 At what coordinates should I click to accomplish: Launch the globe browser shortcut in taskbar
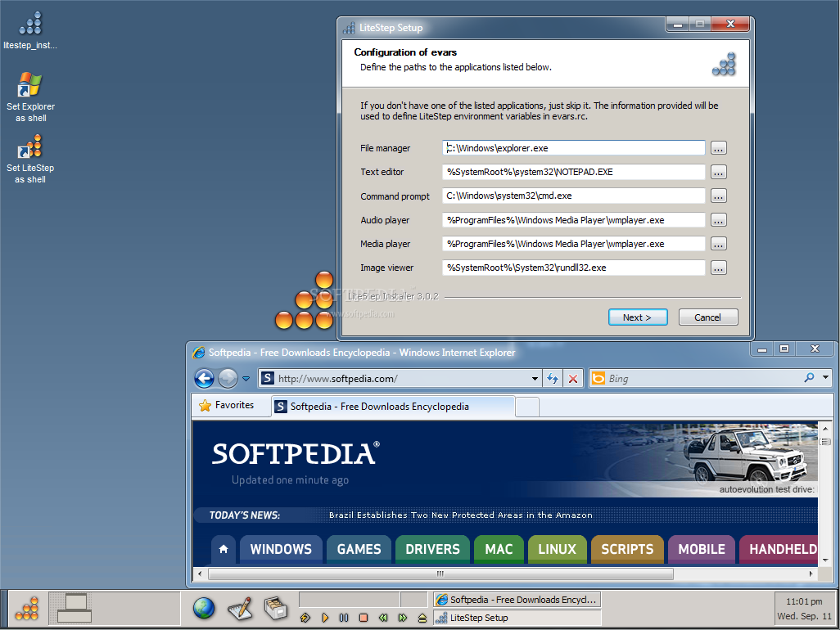(x=204, y=608)
